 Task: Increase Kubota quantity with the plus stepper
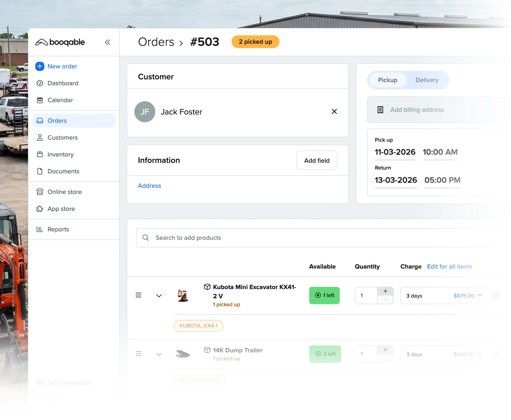(385, 291)
